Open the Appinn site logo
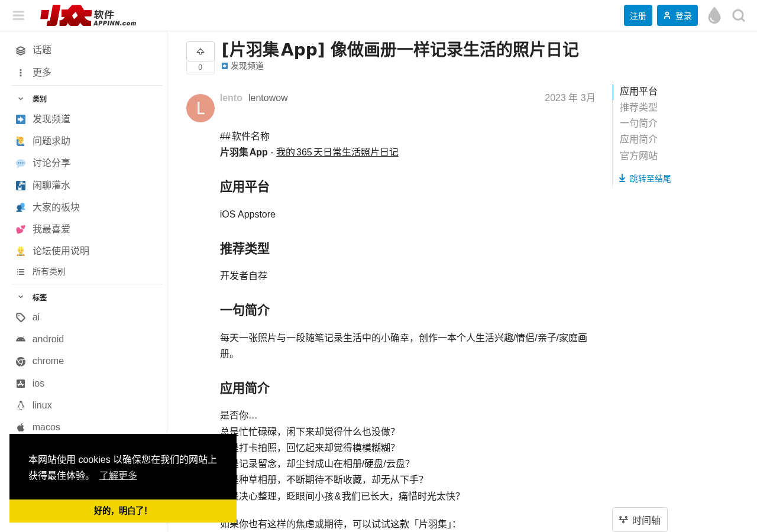This screenshot has height=532, width=757. pos(88,15)
